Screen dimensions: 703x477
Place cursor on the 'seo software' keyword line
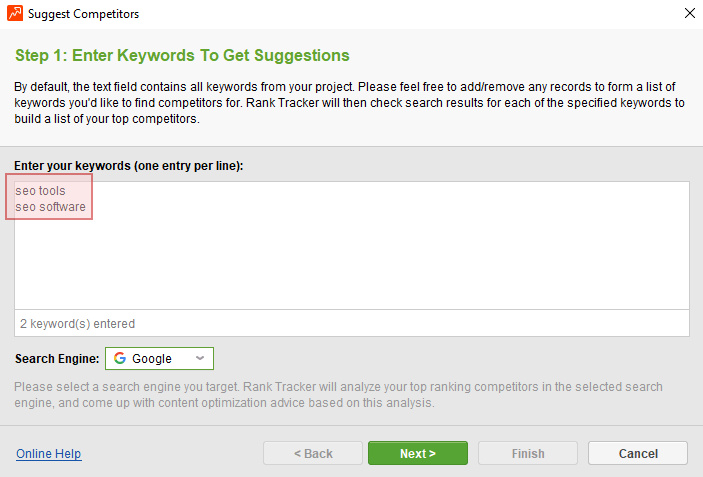pyautogui.click(x=50, y=207)
